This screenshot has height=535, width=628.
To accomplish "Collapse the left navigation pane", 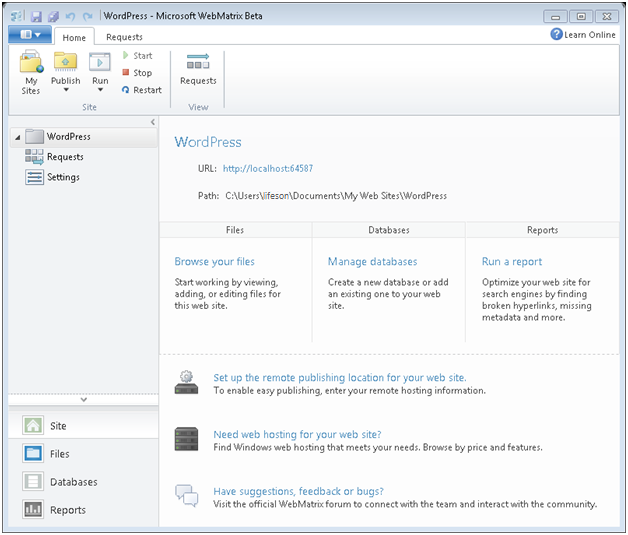I will click(153, 122).
